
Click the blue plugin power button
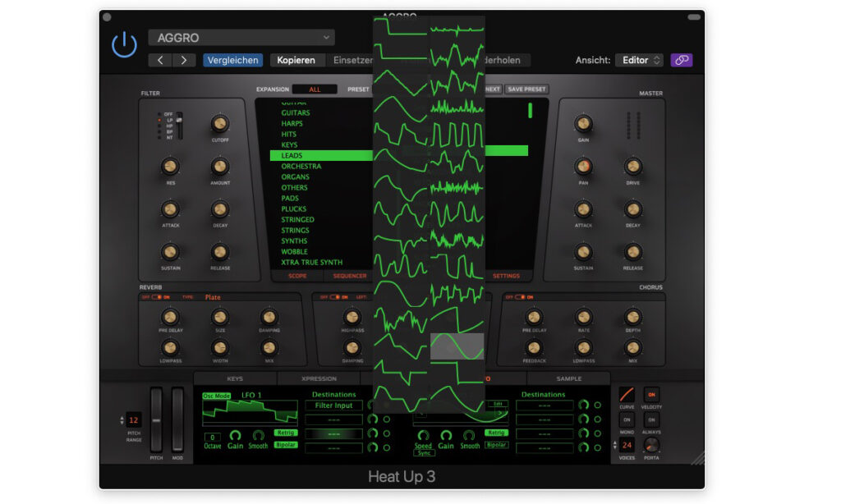[124, 45]
